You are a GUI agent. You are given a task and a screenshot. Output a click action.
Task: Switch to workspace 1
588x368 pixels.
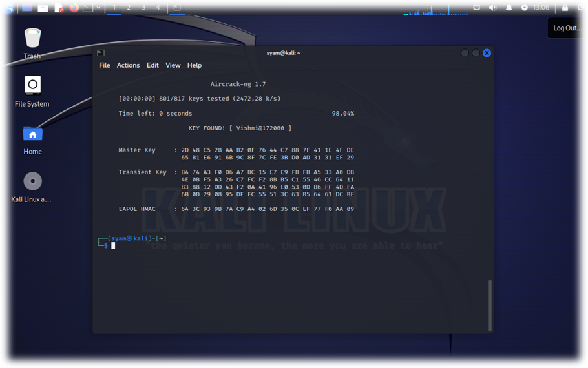pyautogui.click(x=114, y=8)
